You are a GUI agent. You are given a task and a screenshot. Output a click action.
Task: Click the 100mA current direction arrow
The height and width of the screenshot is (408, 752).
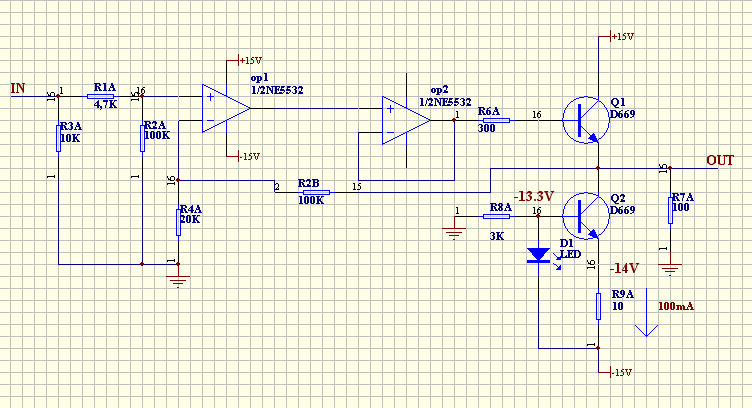(x=646, y=312)
